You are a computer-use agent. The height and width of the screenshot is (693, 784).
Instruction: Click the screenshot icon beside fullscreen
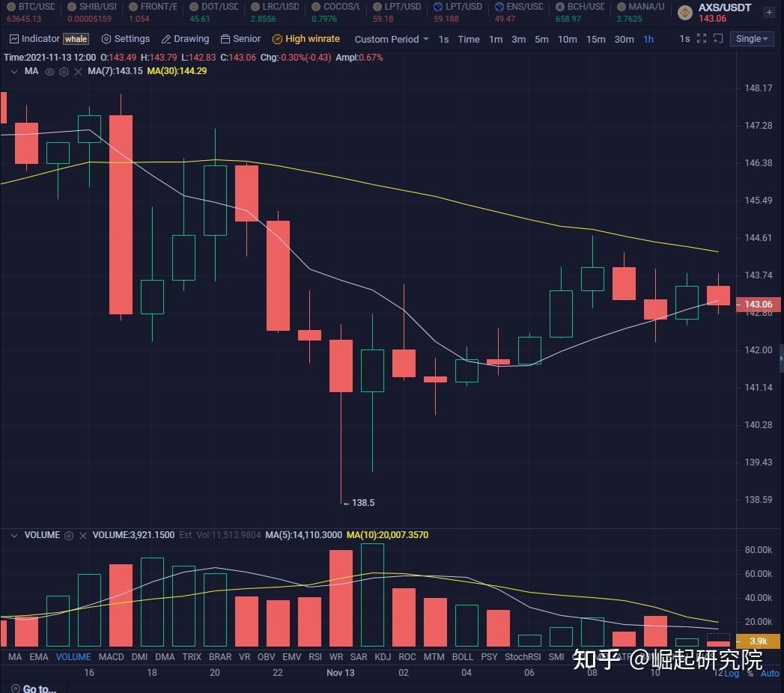pyautogui.click(x=720, y=38)
